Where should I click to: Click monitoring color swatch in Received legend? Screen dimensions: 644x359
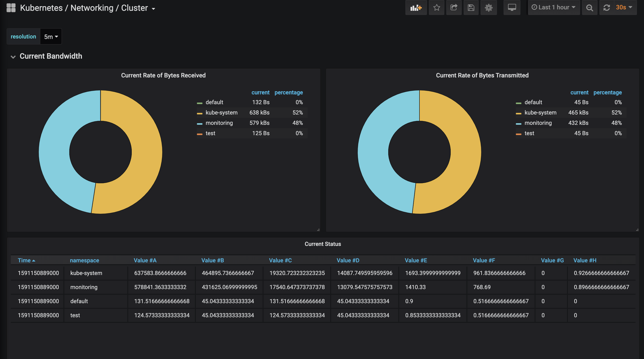click(x=199, y=124)
